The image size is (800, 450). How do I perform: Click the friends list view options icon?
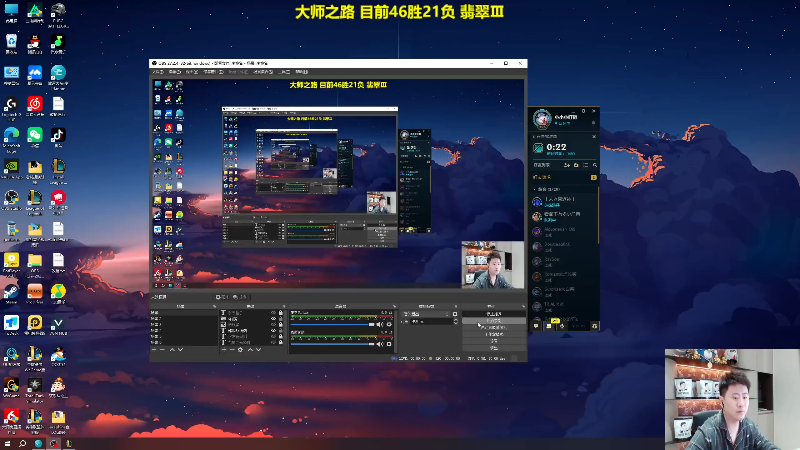click(x=585, y=165)
